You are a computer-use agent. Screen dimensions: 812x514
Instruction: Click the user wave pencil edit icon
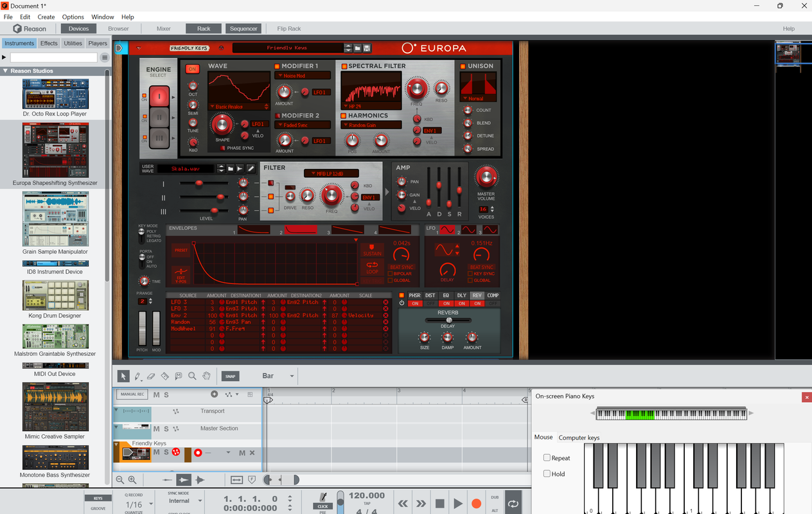pyautogui.click(x=251, y=169)
